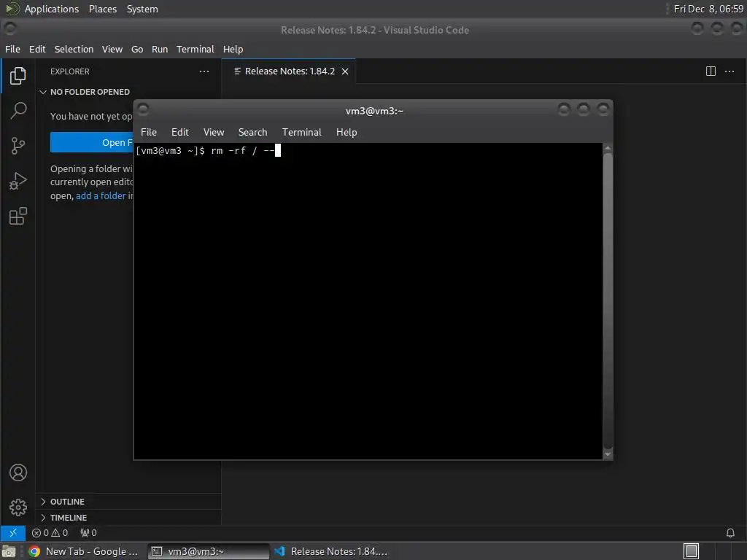The height and width of the screenshot is (560, 747).
Task: Open VS Code Terminal menu
Action: pyautogui.click(x=196, y=49)
